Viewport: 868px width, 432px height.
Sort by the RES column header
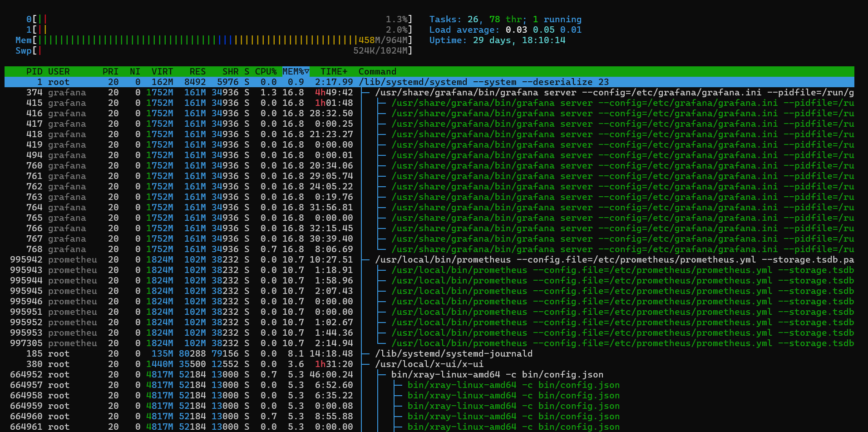197,72
